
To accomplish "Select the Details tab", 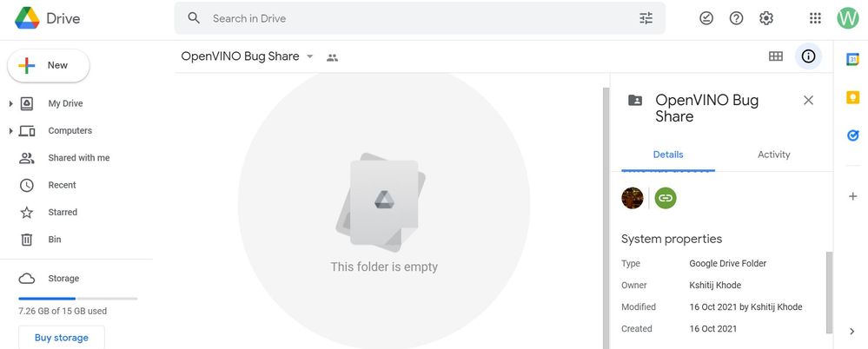I will pyautogui.click(x=668, y=155).
